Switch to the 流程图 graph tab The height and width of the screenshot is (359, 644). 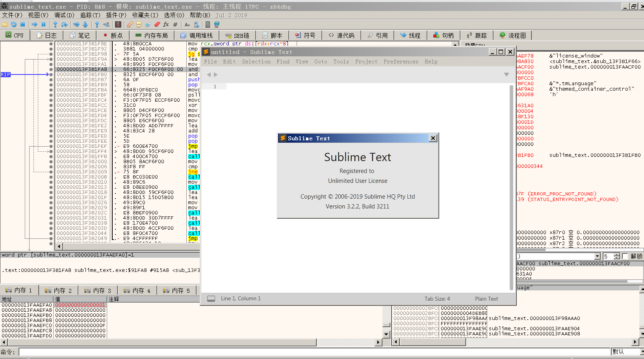[x=512, y=35]
